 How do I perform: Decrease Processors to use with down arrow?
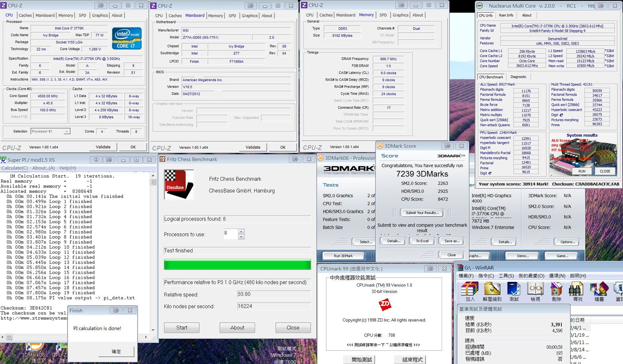click(241, 237)
